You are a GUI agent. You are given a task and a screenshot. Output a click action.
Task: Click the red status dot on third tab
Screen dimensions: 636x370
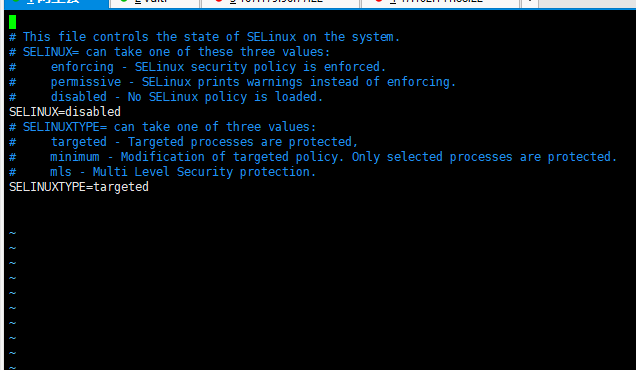pos(219,2)
